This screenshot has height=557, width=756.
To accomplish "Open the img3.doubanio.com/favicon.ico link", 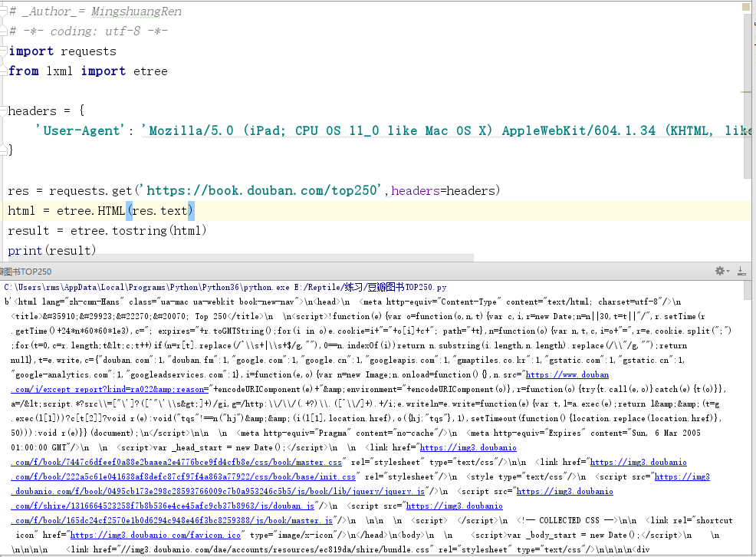I will point(155,535).
